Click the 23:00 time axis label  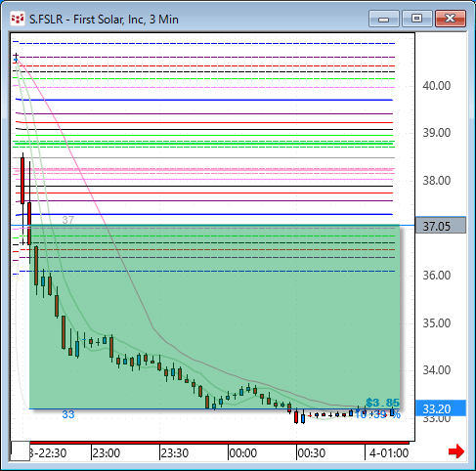(x=107, y=453)
